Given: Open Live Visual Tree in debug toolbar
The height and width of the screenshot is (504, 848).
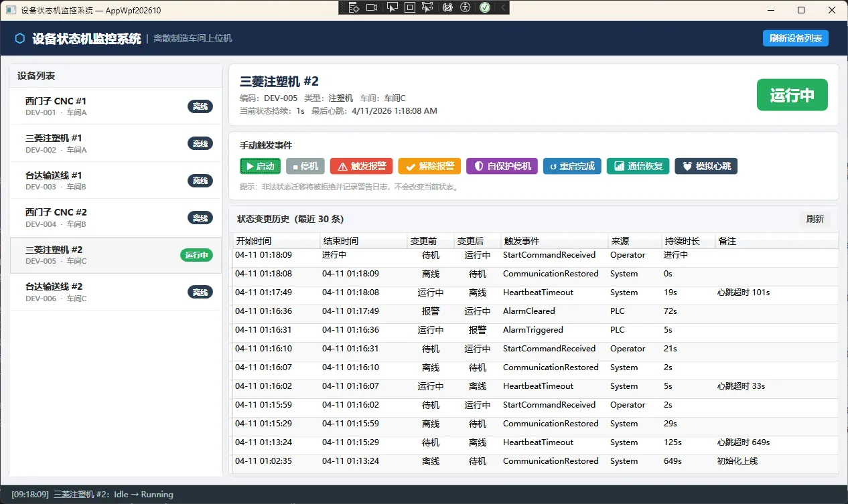Looking at the screenshot, I should (354, 7).
